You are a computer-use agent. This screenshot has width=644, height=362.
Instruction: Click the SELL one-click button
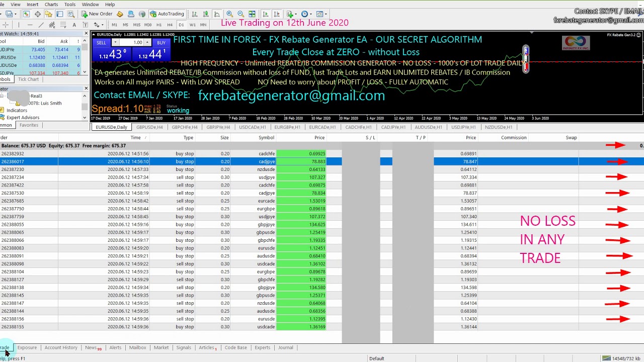101,43
